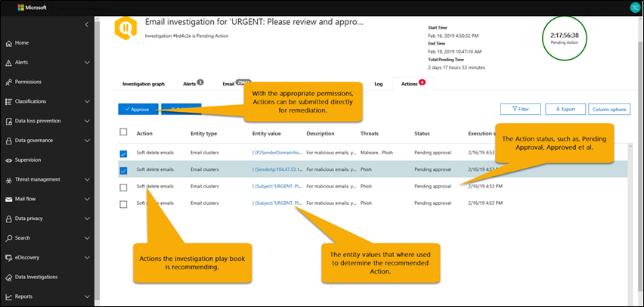Viewport: 644px width, 307px height.
Task: Click the Supervision eye icon
Action: pos(8,160)
